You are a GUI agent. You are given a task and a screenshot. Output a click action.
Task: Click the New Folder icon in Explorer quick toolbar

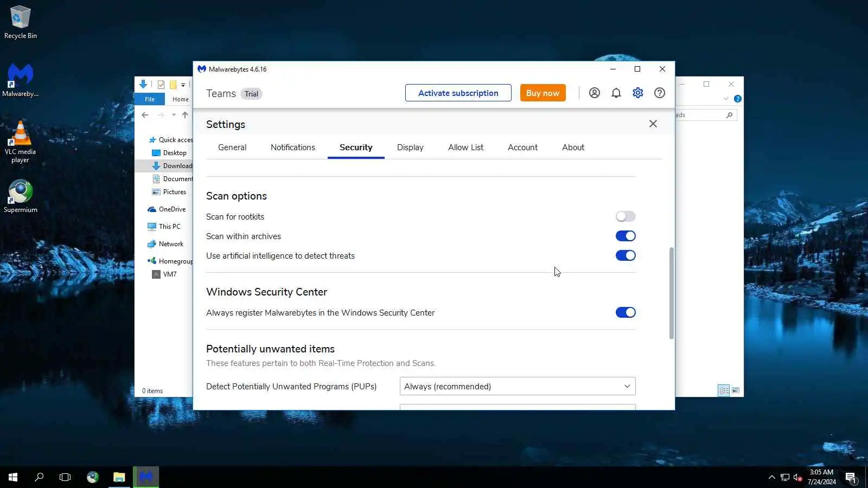click(173, 85)
